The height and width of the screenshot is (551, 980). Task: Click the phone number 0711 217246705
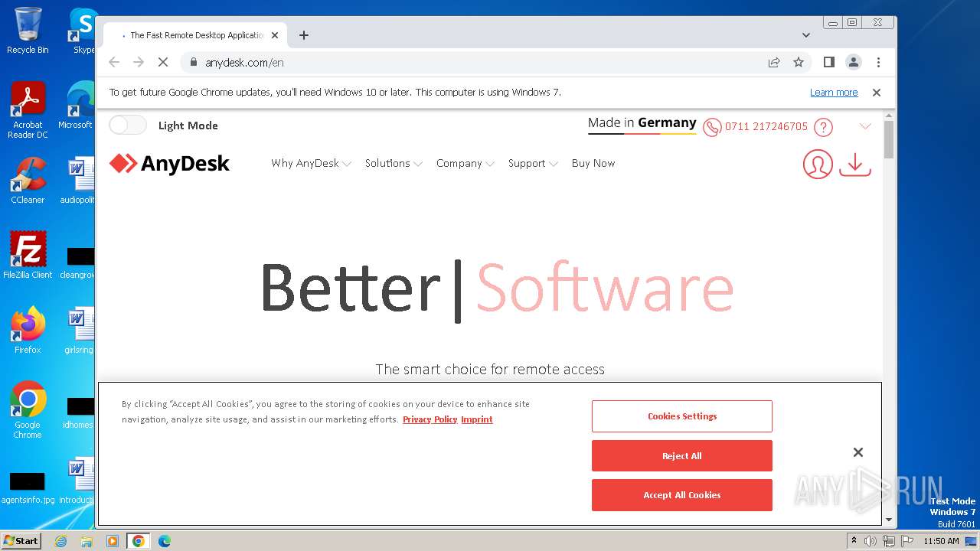(766, 126)
